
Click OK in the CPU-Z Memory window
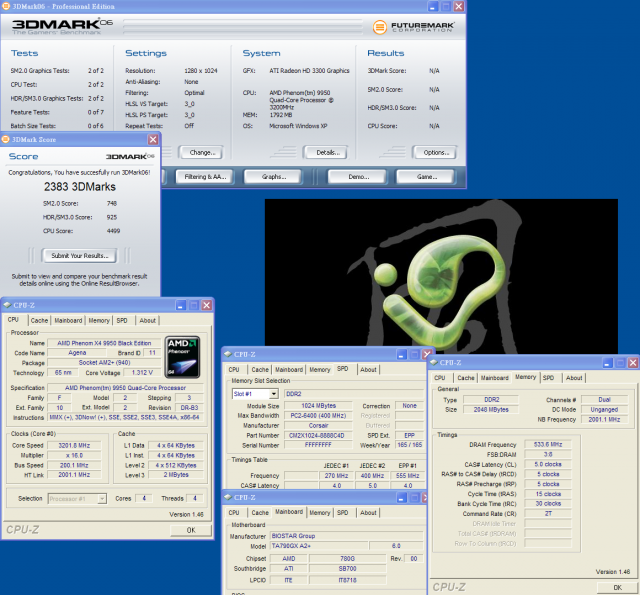(617, 587)
